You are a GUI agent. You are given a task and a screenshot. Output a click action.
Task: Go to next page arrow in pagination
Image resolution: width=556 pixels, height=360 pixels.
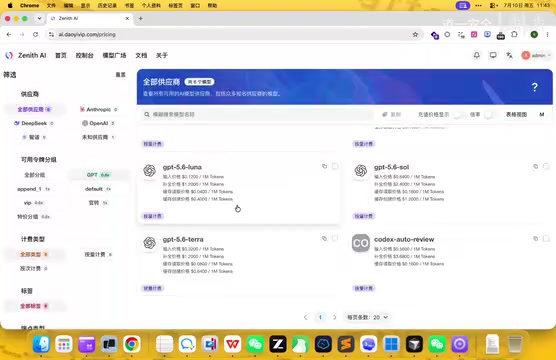click(334, 317)
